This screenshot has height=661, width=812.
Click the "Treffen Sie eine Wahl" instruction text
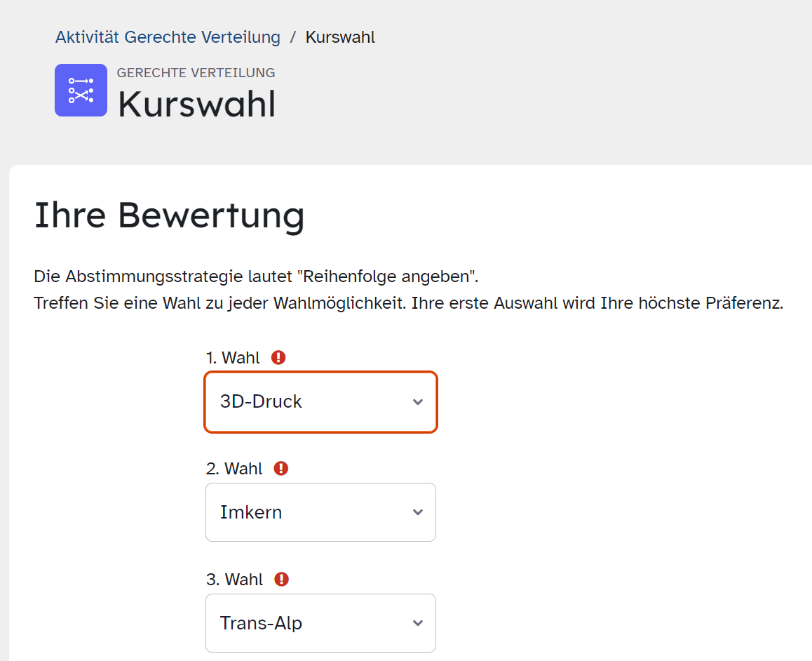[x=408, y=304]
